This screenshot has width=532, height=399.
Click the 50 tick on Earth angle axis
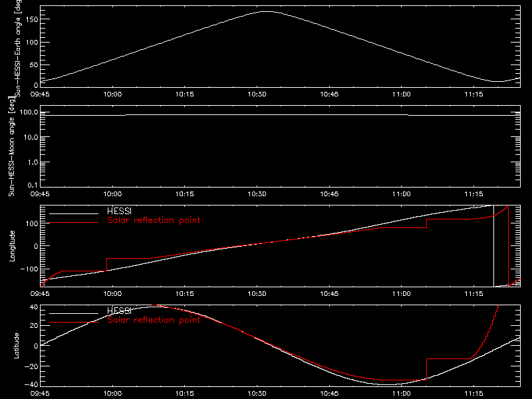(x=34, y=65)
